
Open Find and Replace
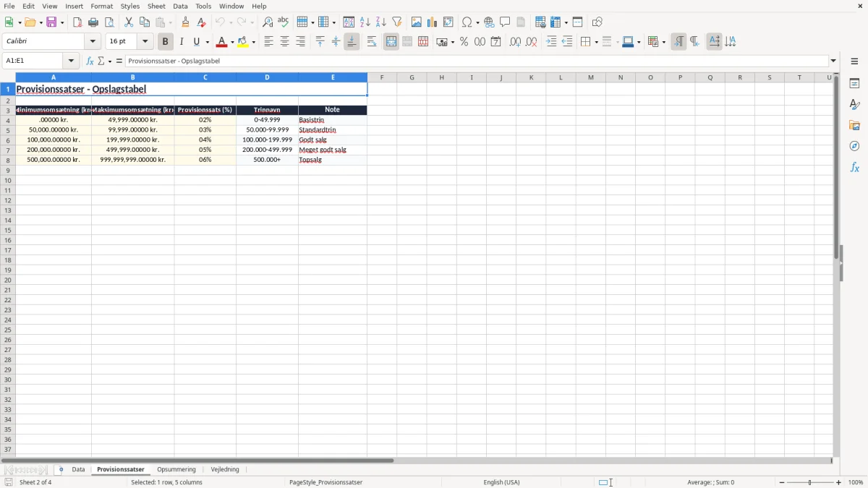[x=267, y=22]
